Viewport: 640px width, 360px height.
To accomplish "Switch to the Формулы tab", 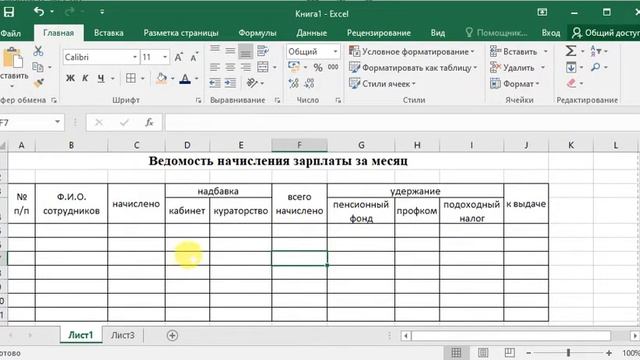I will coord(257,33).
